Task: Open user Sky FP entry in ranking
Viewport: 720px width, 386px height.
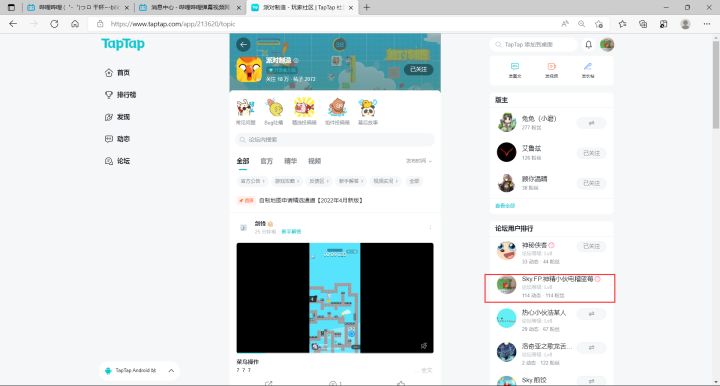Action: click(550, 288)
